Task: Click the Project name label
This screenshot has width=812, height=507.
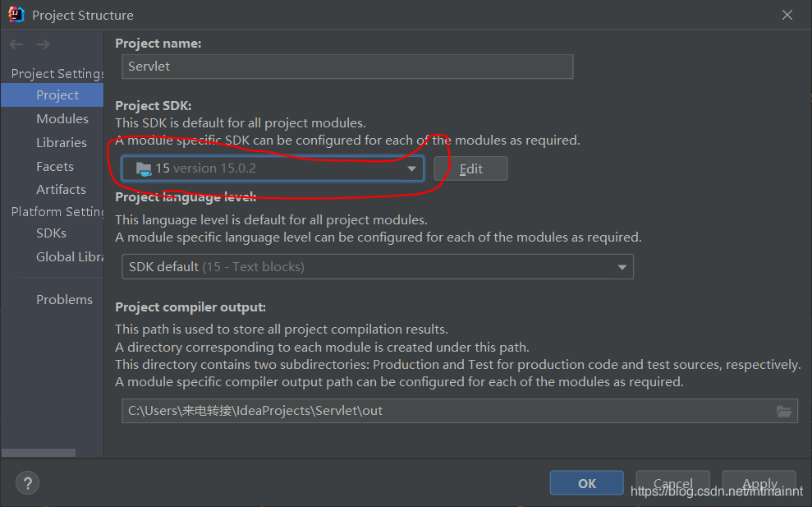Action: 158,44
